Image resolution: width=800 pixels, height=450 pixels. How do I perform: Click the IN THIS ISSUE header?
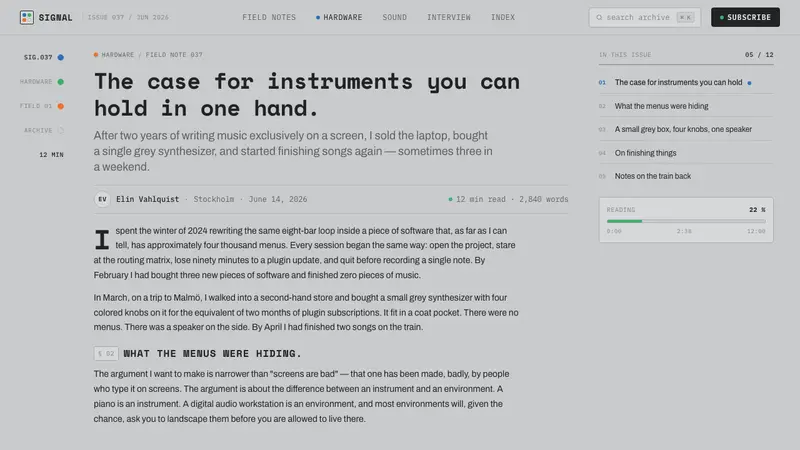point(625,55)
